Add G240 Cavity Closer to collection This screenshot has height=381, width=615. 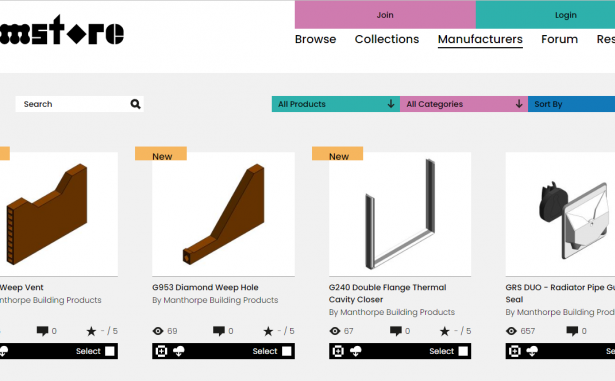point(338,351)
